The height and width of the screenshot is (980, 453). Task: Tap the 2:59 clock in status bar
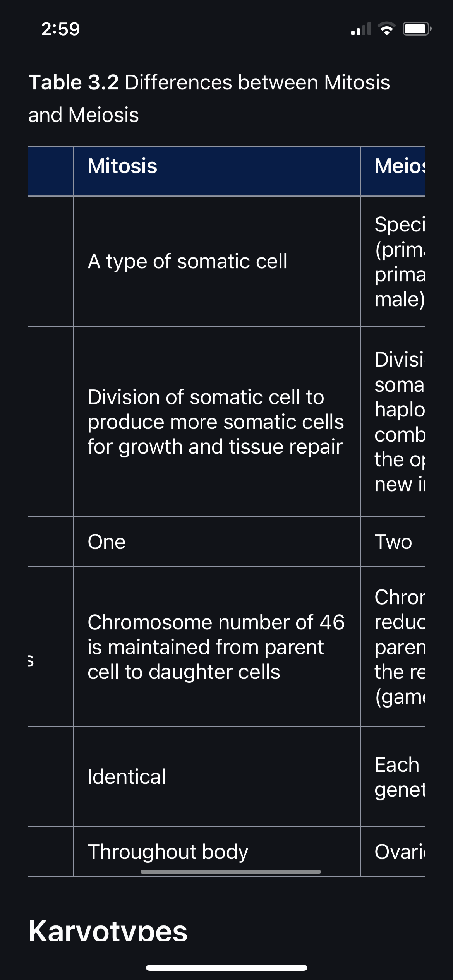point(61,29)
